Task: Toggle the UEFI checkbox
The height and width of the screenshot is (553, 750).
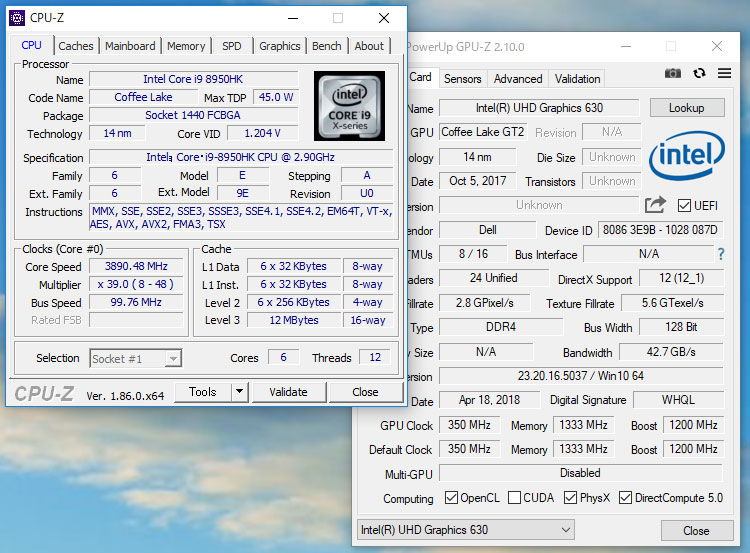Action: [x=684, y=206]
